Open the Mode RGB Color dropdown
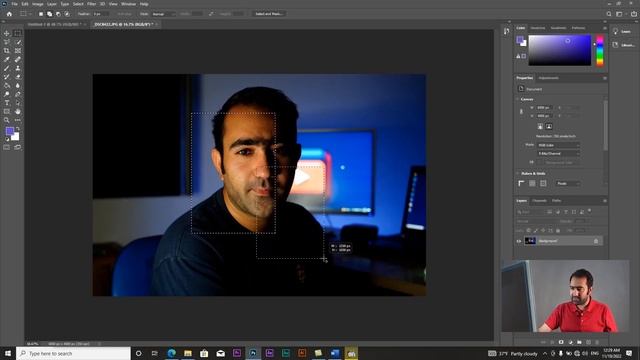This screenshot has height=360, width=640. [558, 145]
